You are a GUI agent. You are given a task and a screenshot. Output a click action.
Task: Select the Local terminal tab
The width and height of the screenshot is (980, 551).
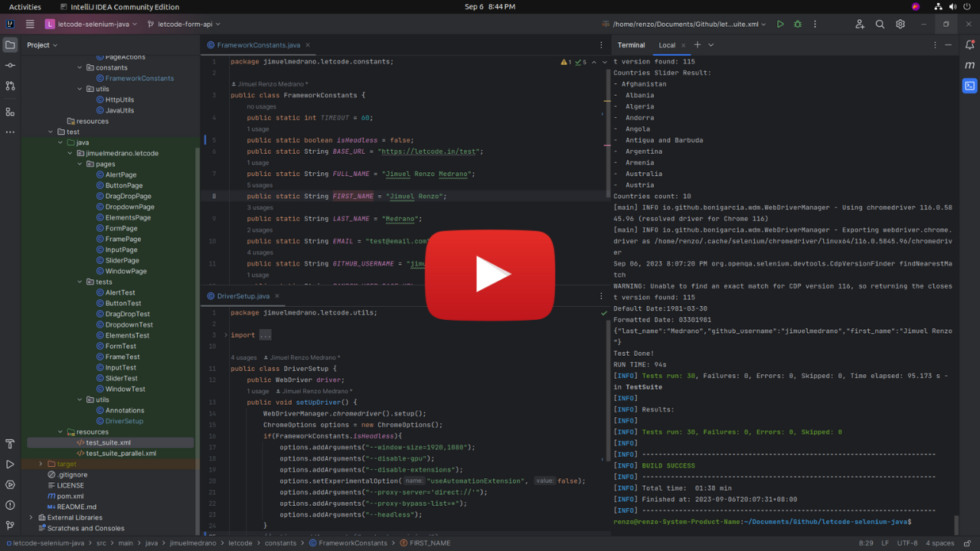coord(667,45)
